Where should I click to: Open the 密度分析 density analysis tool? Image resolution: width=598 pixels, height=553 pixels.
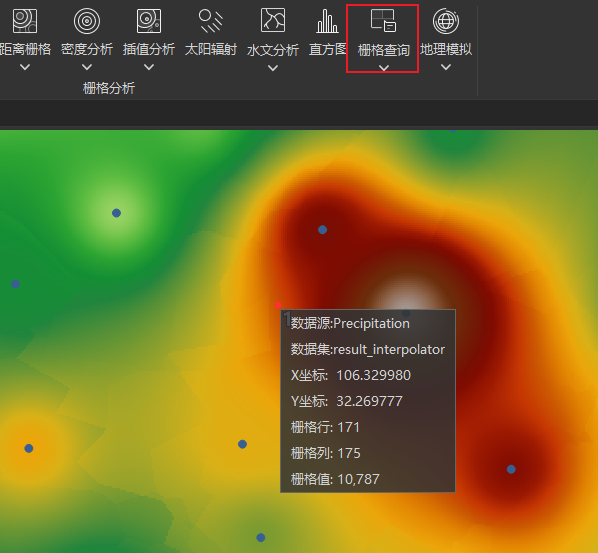pos(87,21)
